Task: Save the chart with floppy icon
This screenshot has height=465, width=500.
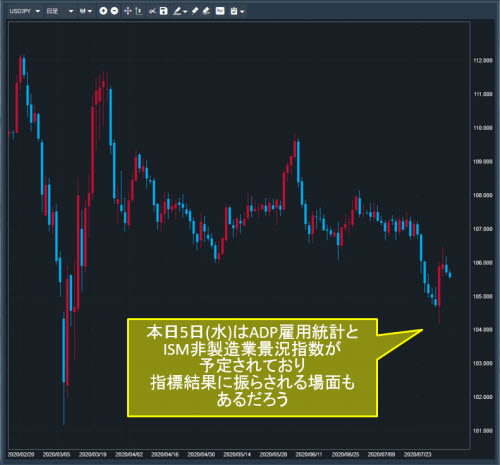Action: click(163, 11)
